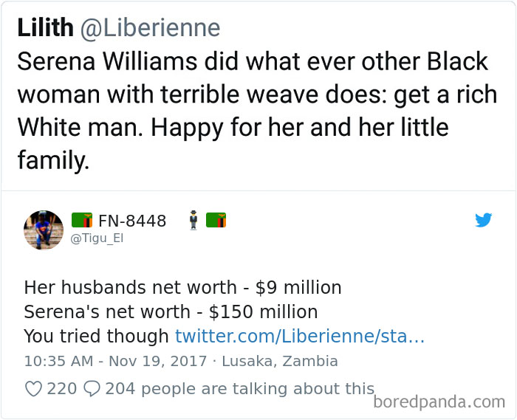
Task: Like the tweet with the heart icon
Action: 33,388
